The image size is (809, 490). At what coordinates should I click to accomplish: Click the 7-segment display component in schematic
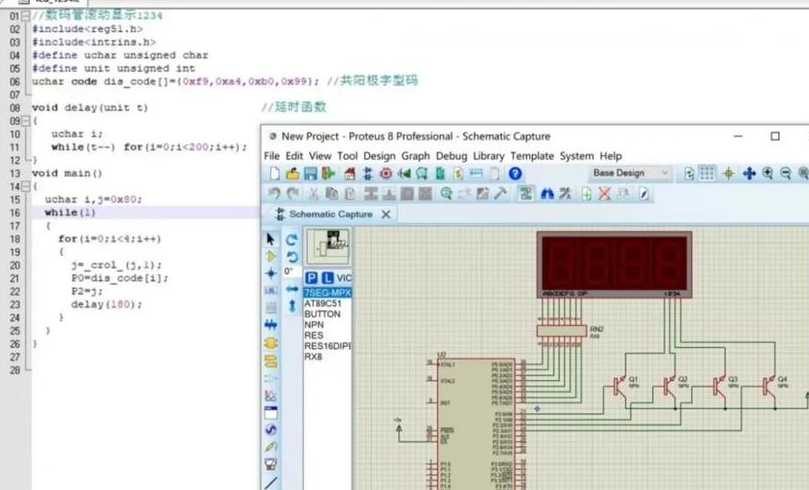tap(614, 265)
